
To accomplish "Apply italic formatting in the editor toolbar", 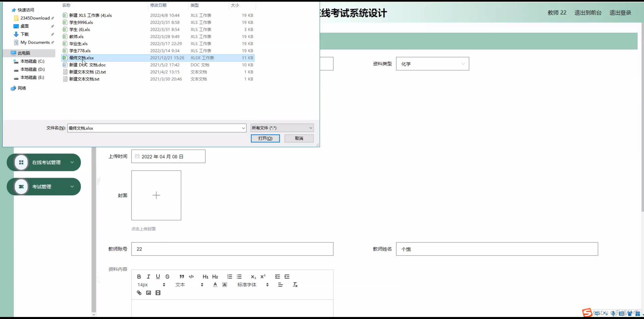I will pos(148,276).
